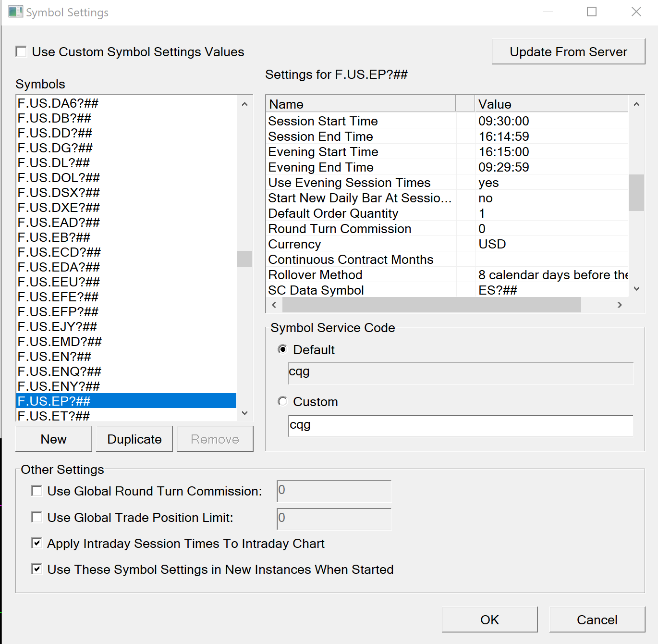Select symbol F.US.EMD?##
This screenshot has width=658, height=644.
pyautogui.click(x=126, y=342)
